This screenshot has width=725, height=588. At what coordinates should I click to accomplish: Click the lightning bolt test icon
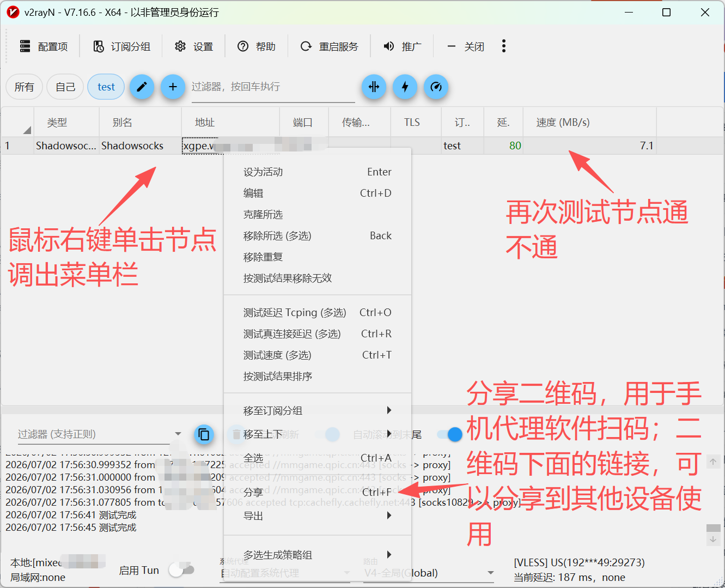(405, 87)
